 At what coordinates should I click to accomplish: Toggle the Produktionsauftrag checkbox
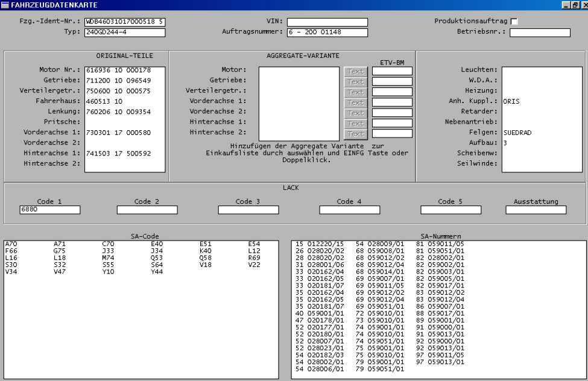[x=514, y=22]
